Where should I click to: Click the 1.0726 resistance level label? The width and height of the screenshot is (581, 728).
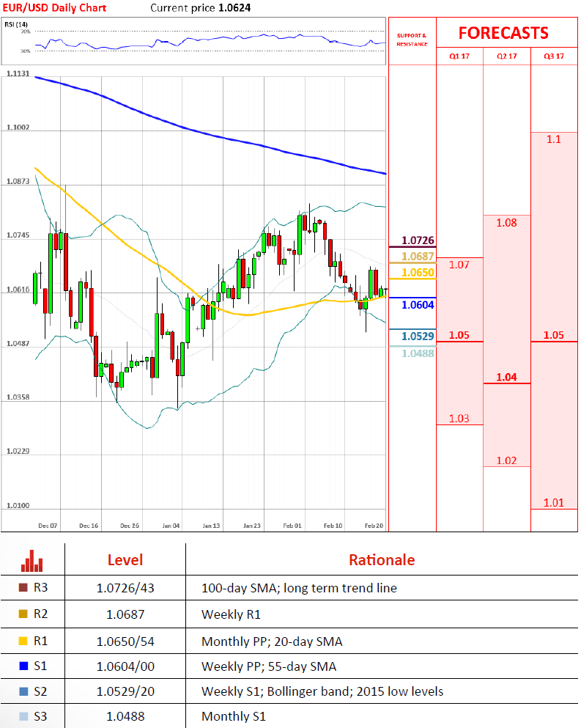pos(418,240)
